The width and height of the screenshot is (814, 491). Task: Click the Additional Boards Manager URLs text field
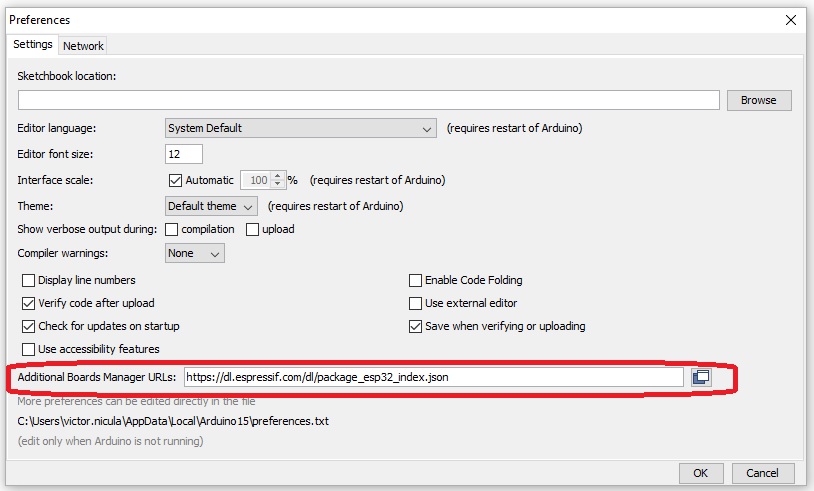tap(433, 377)
